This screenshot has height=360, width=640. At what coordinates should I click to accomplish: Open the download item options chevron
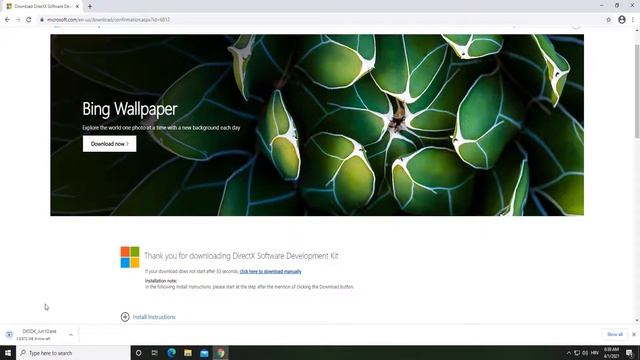point(71,335)
